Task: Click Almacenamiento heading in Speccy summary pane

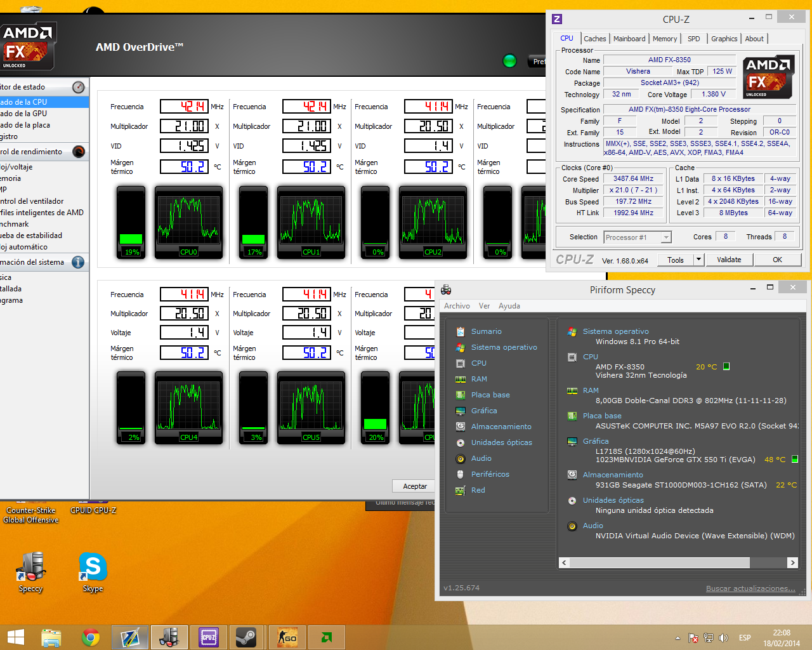Action: pyautogui.click(x=613, y=475)
